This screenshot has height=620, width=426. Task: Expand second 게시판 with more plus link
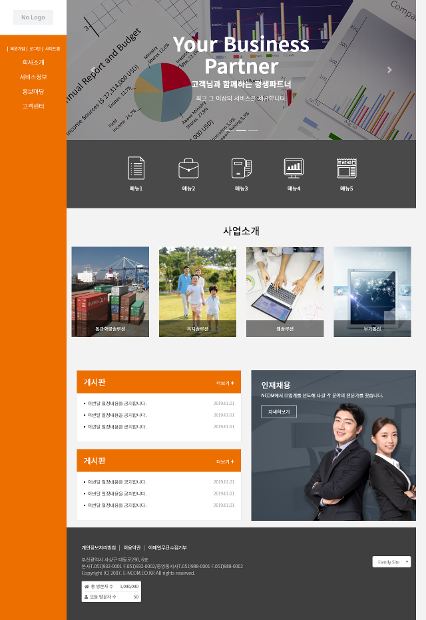pyautogui.click(x=225, y=461)
